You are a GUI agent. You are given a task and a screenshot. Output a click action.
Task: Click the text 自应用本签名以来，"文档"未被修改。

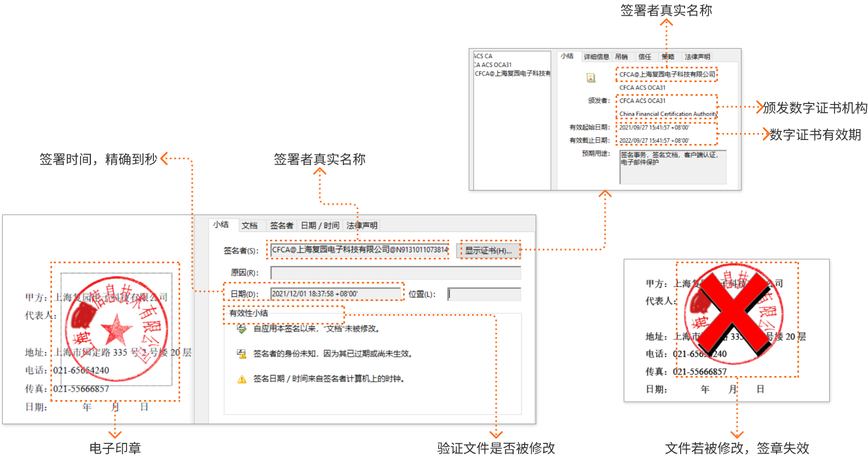[x=317, y=329]
